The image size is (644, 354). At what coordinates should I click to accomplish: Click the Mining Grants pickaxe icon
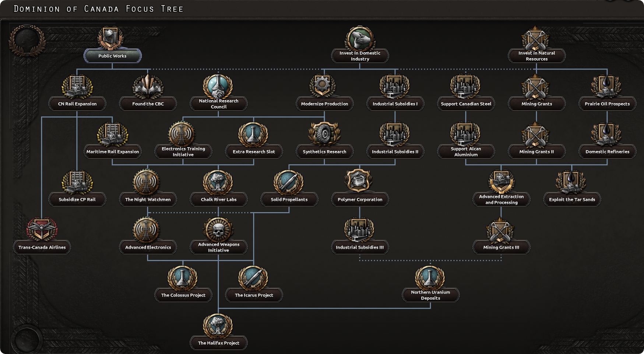[535, 87]
